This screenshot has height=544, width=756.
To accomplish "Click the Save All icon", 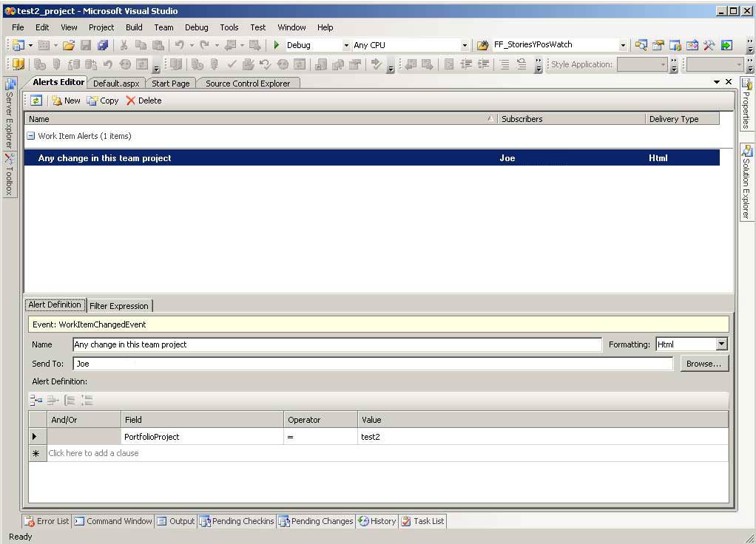I will coord(103,45).
